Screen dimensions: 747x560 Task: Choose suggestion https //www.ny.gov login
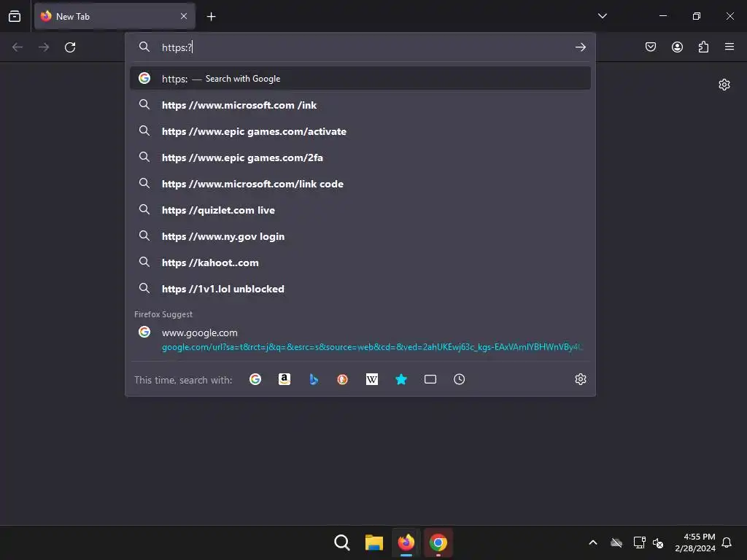click(360, 236)
